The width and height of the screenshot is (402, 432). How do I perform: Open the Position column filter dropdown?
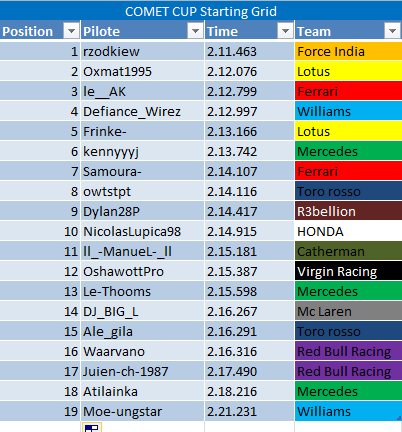coord(71,31)
